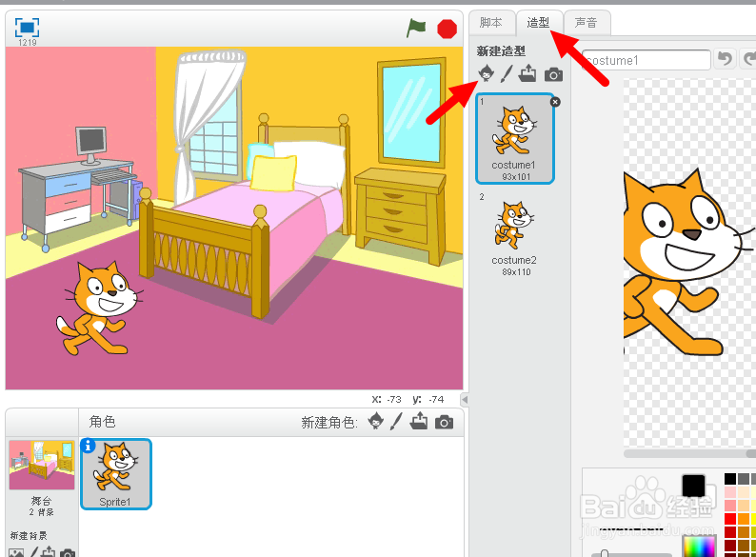This screenshot has height=557, width=756.
Task: Select Sprite1 in sprite list
Action: tap(116, 474)
